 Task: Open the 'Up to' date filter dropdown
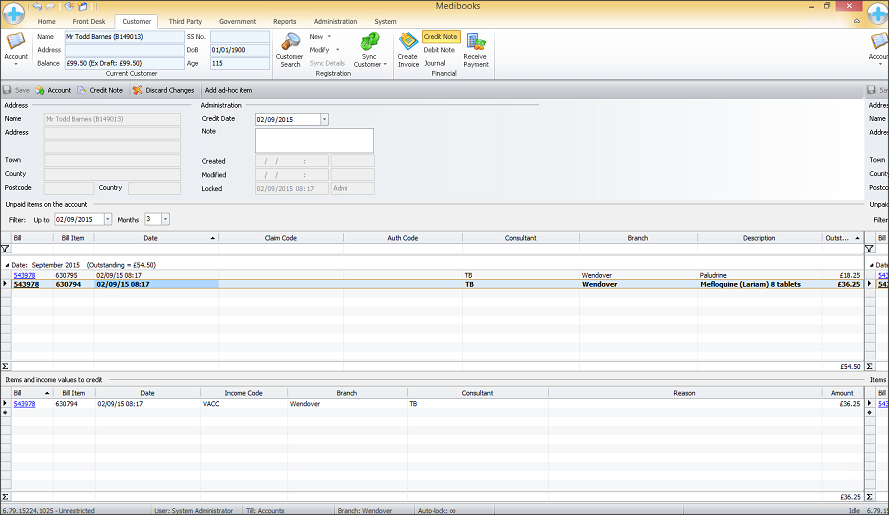click(107, 219)
